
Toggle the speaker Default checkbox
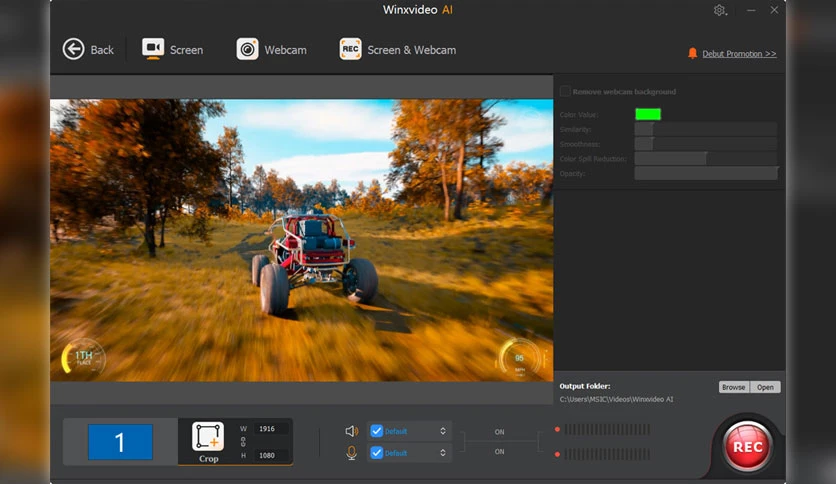[x=376, y=431]
